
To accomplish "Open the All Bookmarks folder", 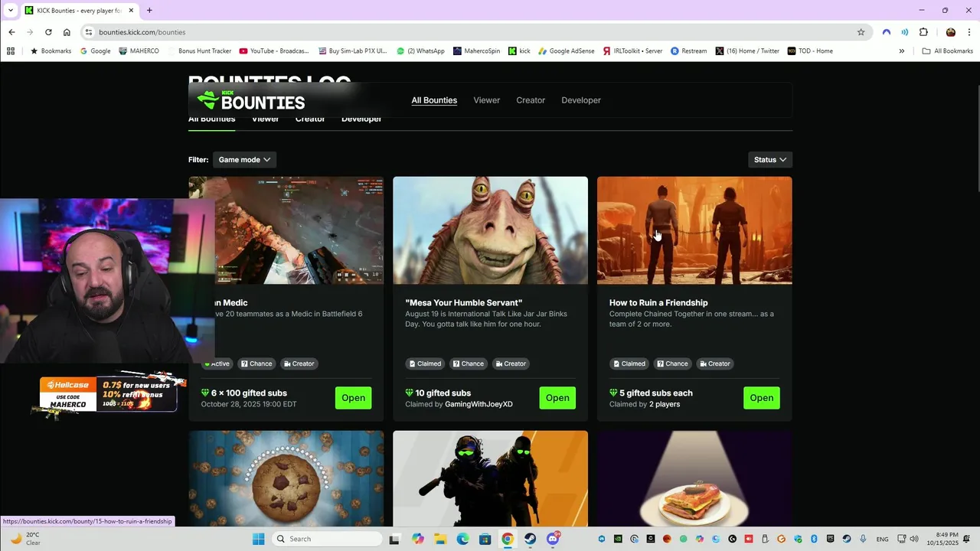I will click(947, 51).
